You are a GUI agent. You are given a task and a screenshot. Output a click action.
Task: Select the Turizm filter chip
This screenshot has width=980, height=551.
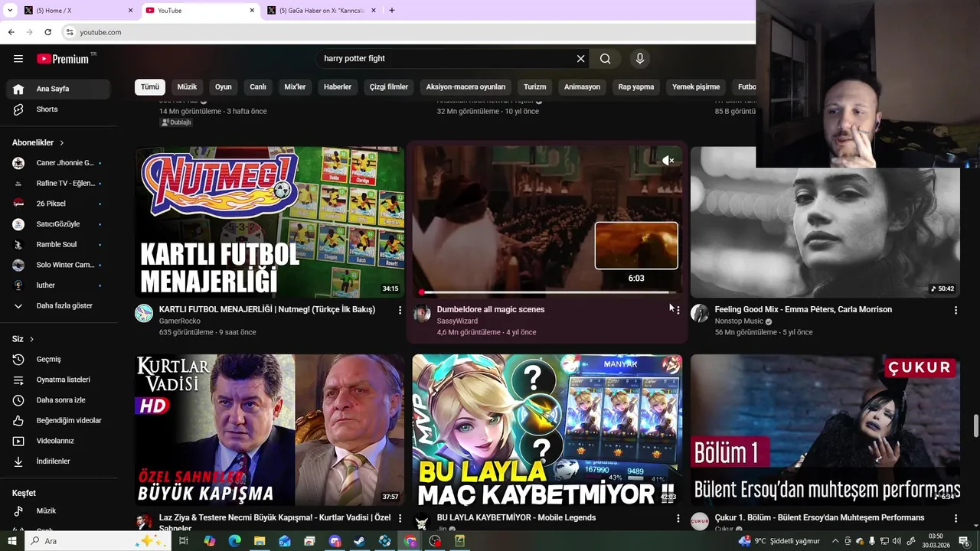pos(535,87)
